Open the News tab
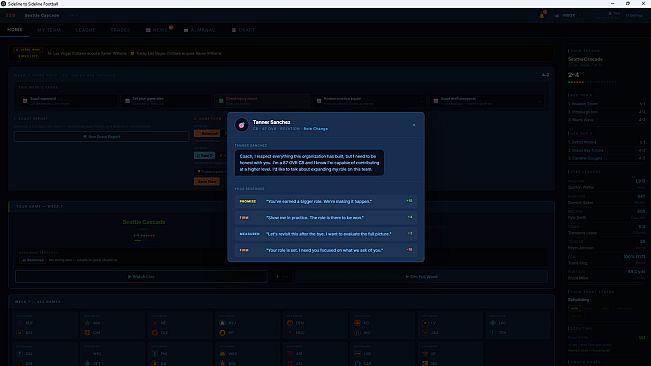This screenshot has width=651, height=366. coord(157,30)
